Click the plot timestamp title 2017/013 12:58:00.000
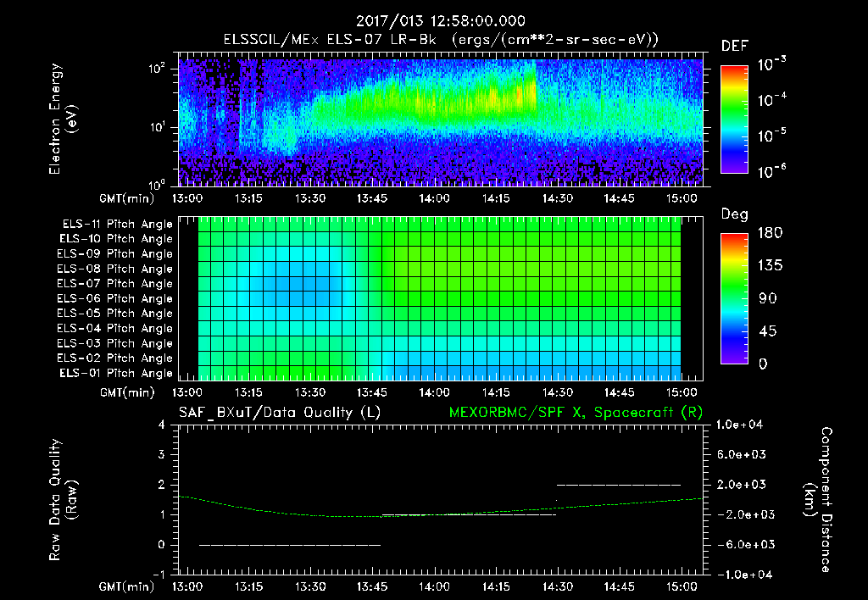 (441, 21)
